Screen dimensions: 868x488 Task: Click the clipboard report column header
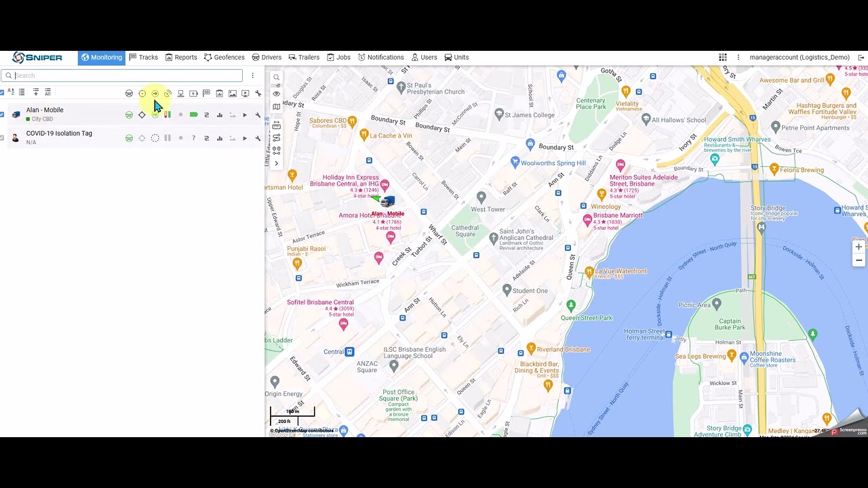(219, 94)
